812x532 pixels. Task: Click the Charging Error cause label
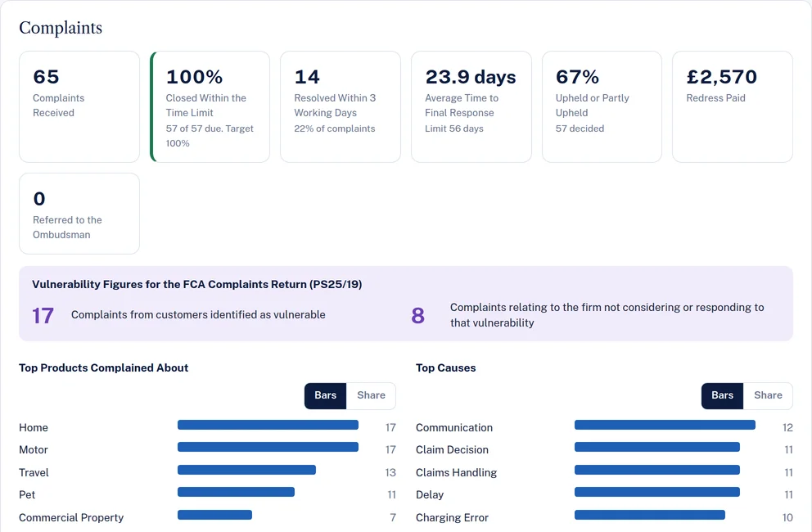[452, 518]
